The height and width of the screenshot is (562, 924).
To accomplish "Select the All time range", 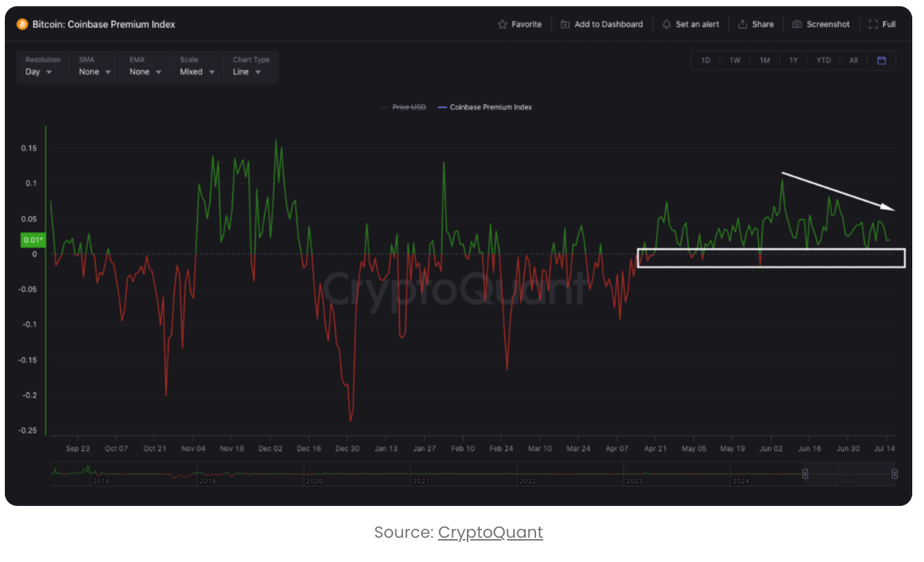I will (853, 60).
